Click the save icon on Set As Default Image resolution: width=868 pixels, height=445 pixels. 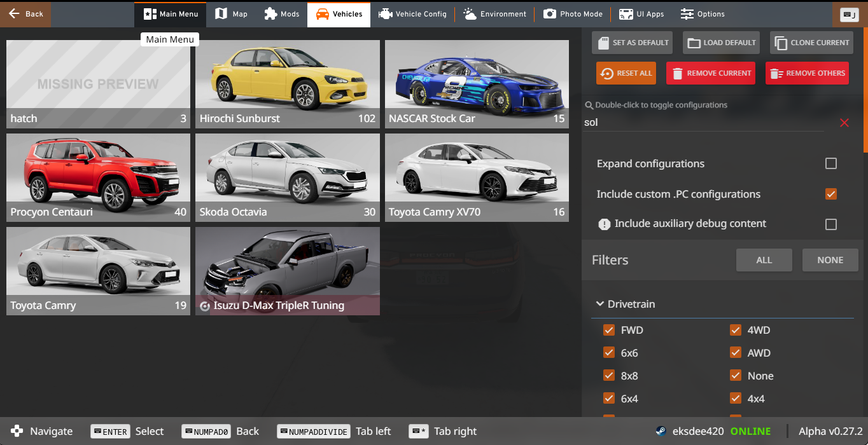click(x=603, y=43)
